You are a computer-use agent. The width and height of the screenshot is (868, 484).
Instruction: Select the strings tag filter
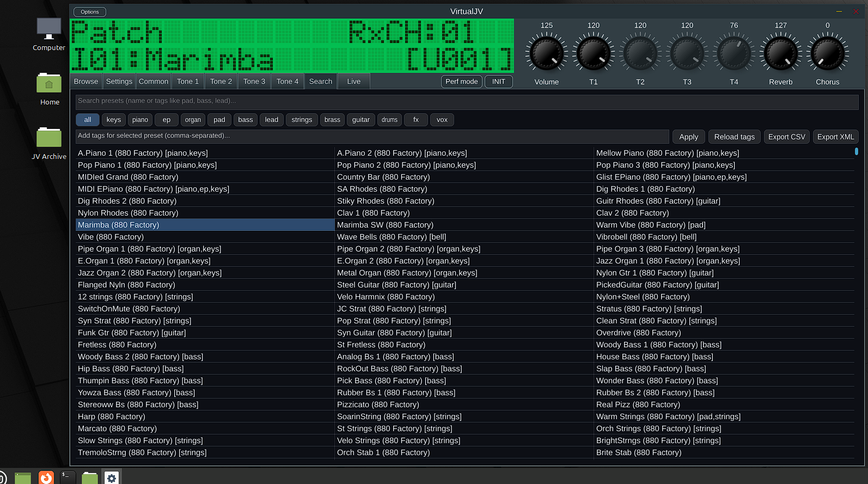(302, 120)
